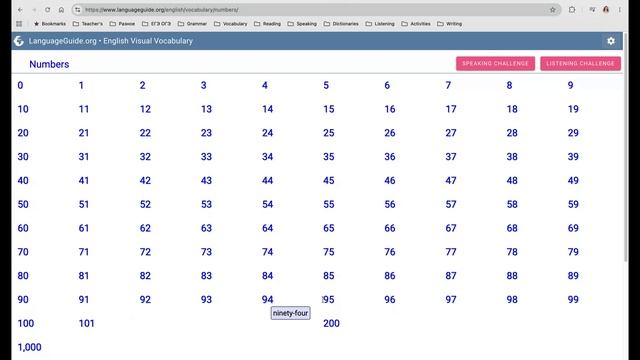Reload the page

(x=47, y=9)
